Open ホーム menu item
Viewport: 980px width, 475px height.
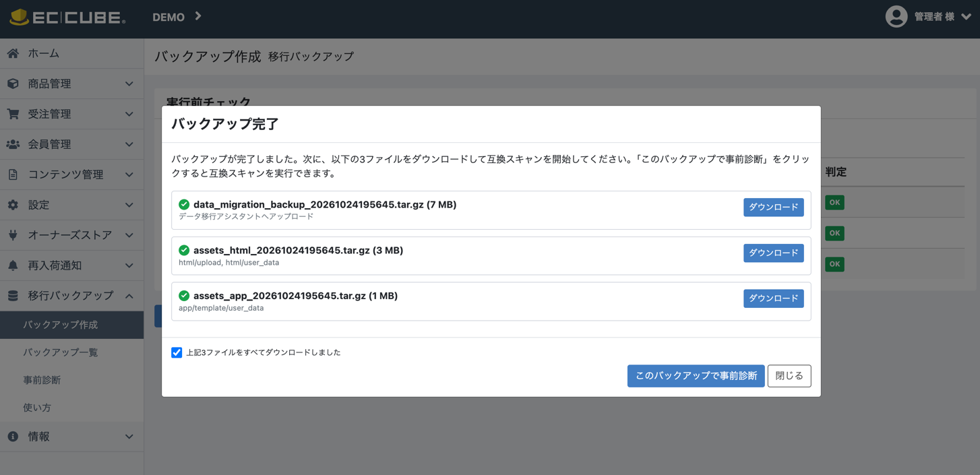pos(71,53)
